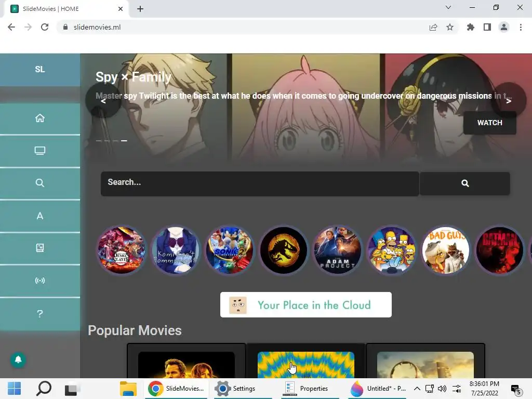Click into the Search... input field
This screenshot has width=532, height=399.
coord(260,183)
